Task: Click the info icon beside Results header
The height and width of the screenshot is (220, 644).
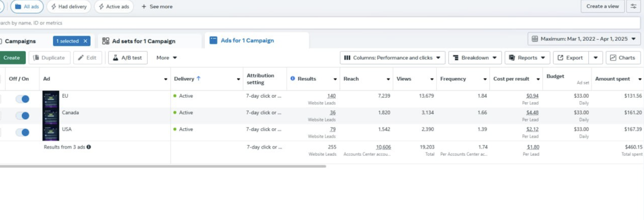Action: click(x=292, y=78)
